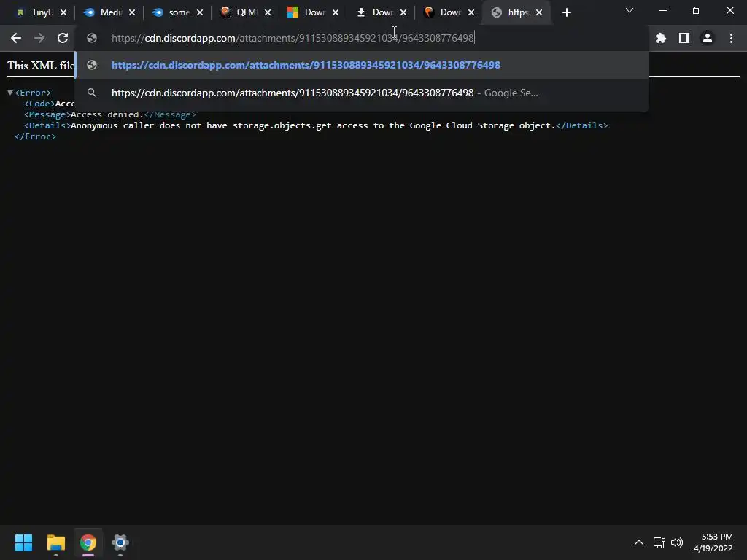Close the orange-icon Download tab
The height and width of the screenshot is (560, 747).
click(471, 12)
